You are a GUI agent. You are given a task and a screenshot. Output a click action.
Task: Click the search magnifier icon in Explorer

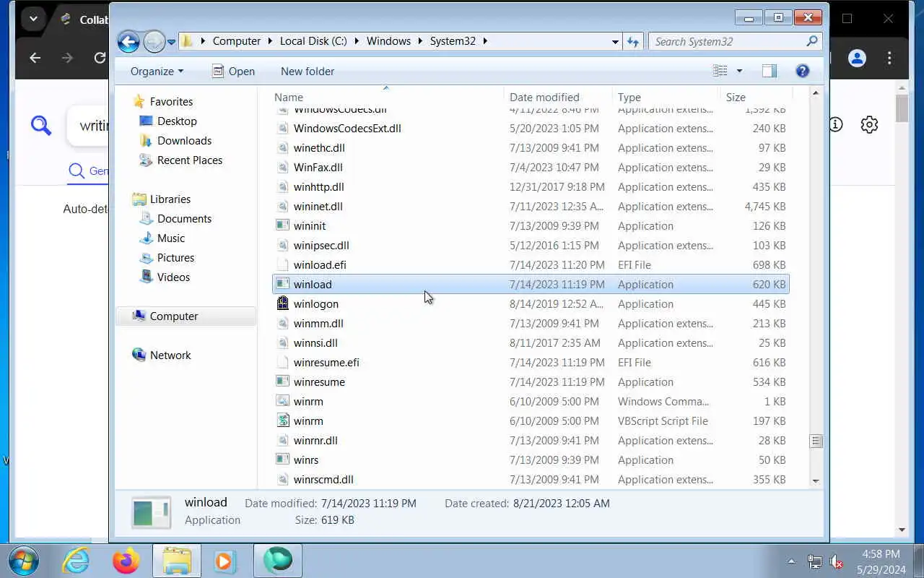pyautogui.click(x=813, y=41)
